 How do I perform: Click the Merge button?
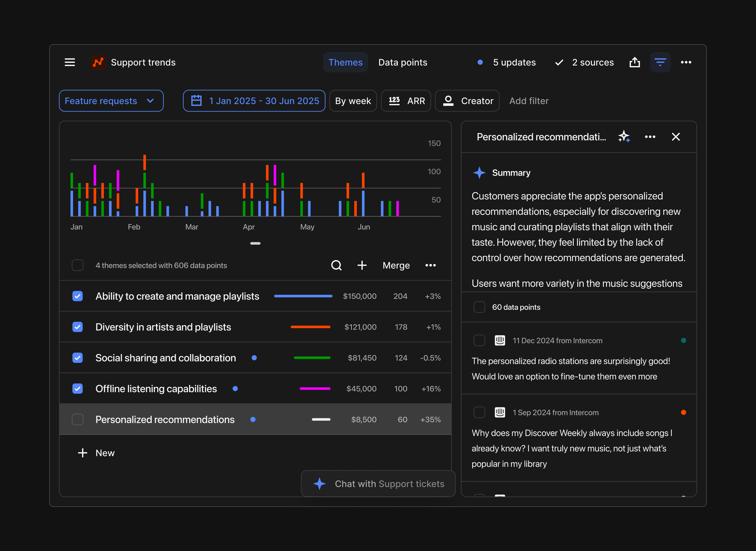[x=396, y=265]
